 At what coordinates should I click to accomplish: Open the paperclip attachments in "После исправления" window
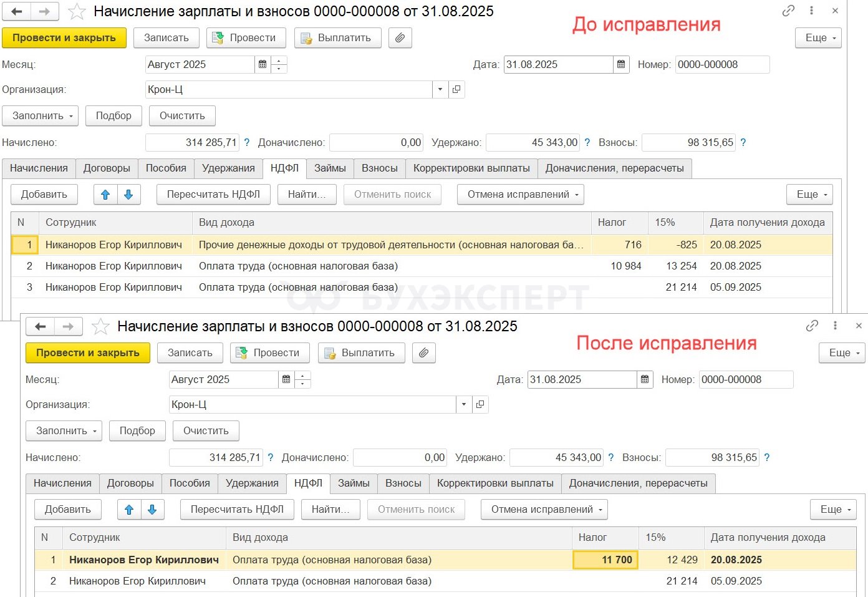(424, 353)
